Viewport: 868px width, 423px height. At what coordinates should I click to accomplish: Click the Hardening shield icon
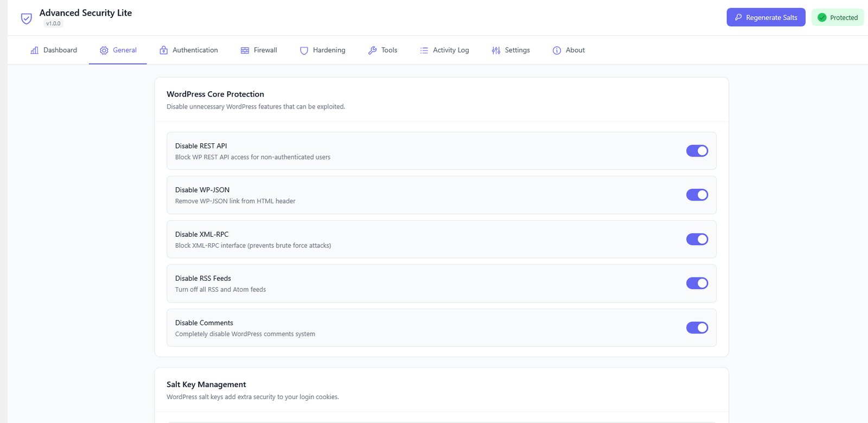304,50
